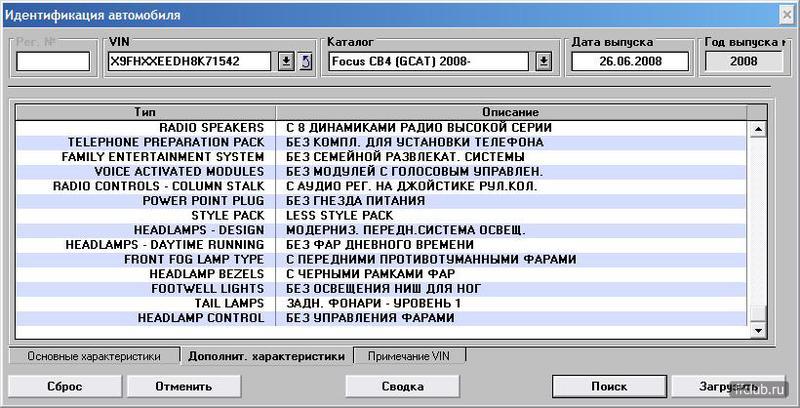This screenshot has height=408, width=800.
Task: Select the TAIL LAMPS row
Action: pyautogui.click(x=381, y=303)
